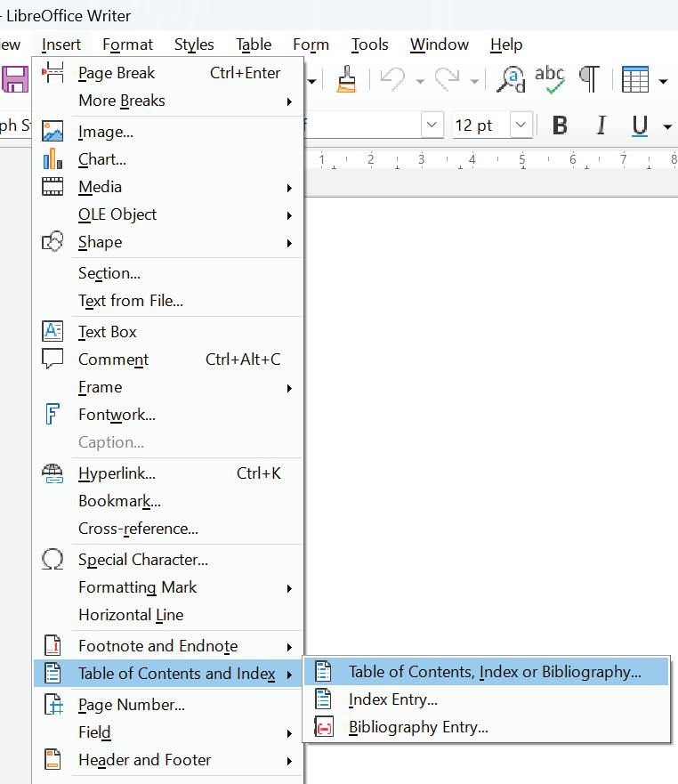Click the Insert menu header
Viewport: 678px width, 784px height.
61,44
